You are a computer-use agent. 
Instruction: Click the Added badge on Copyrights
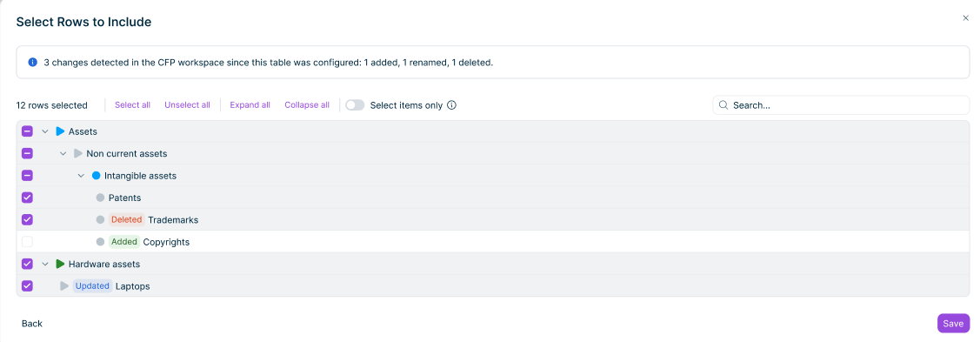point(124,241)
